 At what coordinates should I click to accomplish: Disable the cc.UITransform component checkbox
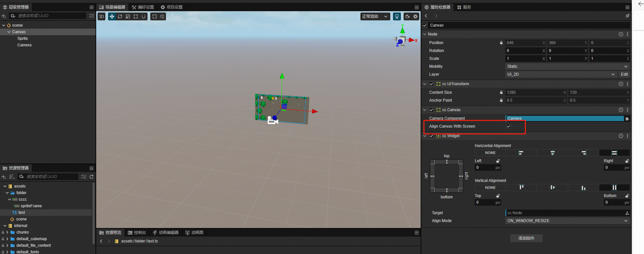click(431, 84)
